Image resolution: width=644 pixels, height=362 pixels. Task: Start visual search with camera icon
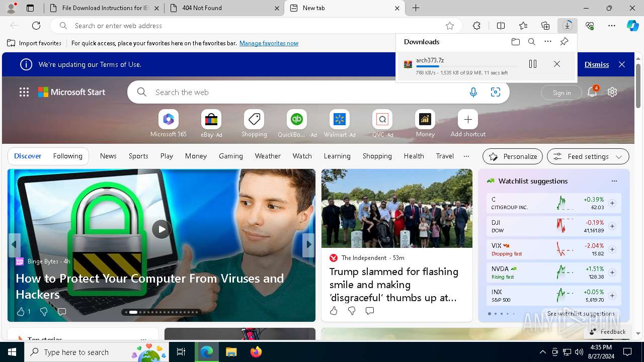(496, 92)
